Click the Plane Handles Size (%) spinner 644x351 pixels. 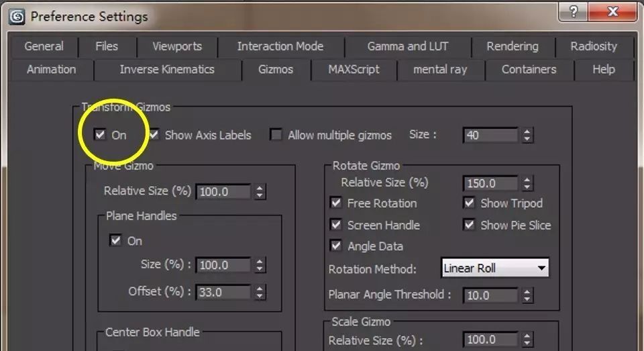(x=260, y=265)
